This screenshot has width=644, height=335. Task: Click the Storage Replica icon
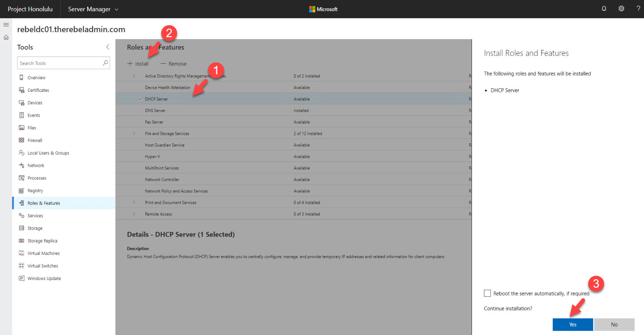click(21, 241)
